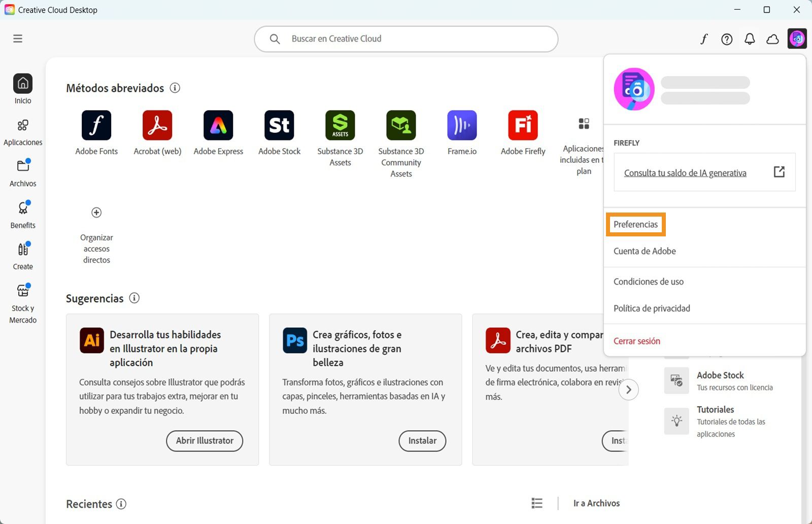Open Adobe Fonts shortcut
The height and width of the screenshot is (524, 812).
point(96,133)
